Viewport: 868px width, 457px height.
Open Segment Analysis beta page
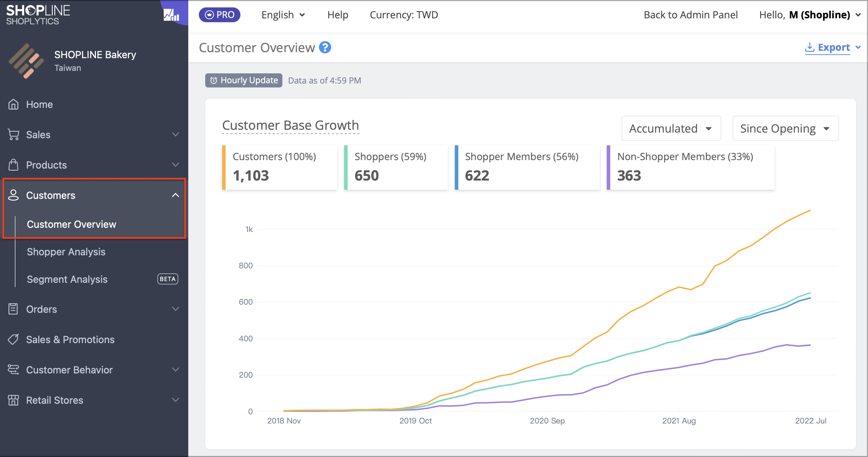(67, 279)
